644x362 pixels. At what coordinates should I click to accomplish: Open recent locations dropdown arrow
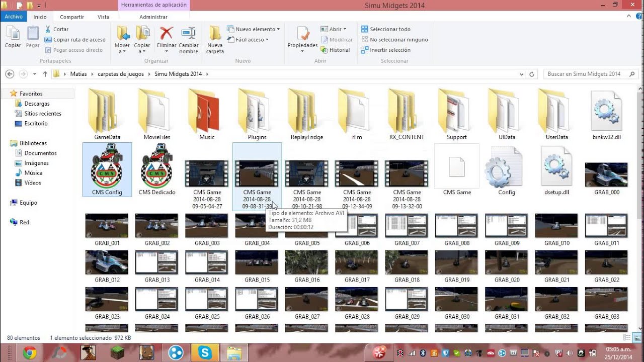[x=35, y=74]
